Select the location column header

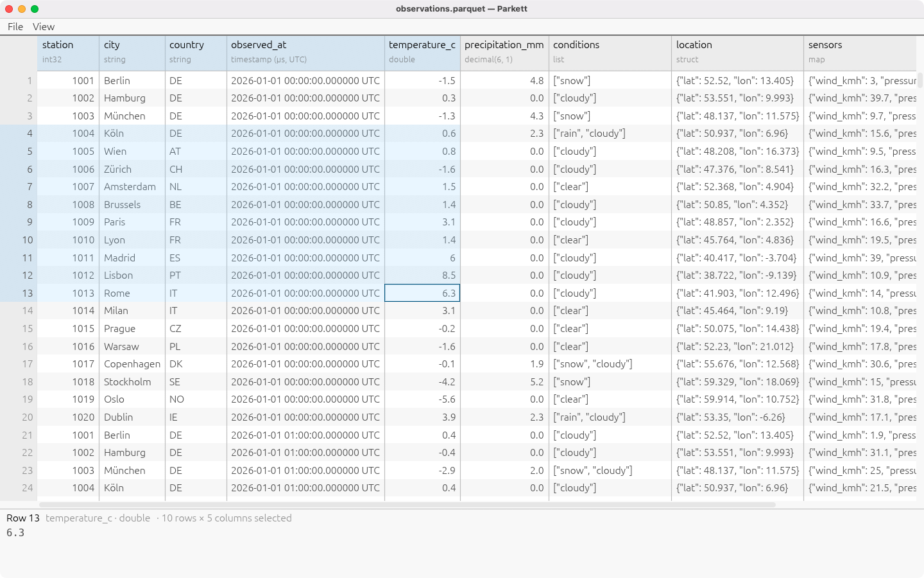tap(737, 53)
